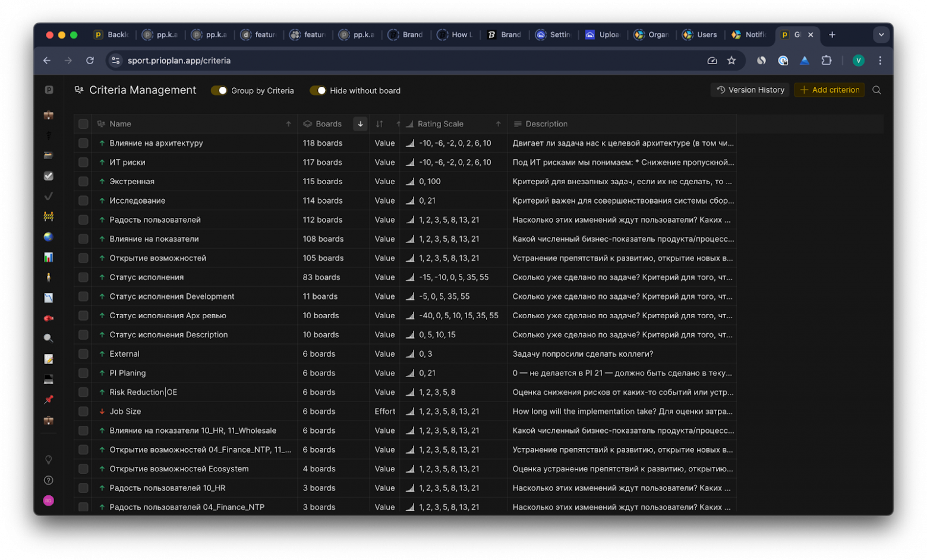Tick the select-all checkbox in table header
Image resolution: width=927 pixels, height=560 pixels.
click(x=83, y=124)
